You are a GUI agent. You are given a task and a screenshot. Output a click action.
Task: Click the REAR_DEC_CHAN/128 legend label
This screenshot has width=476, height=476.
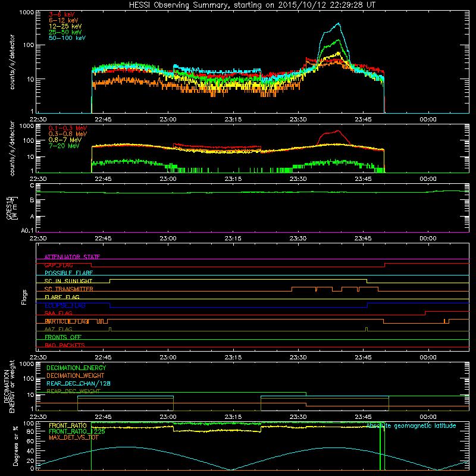[x=79, y=383]
